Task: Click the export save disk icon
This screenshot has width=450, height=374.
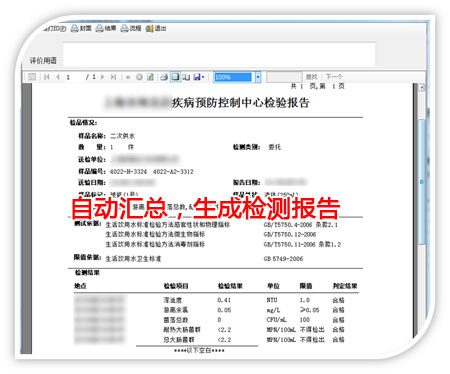Action: tap(197, 77)
